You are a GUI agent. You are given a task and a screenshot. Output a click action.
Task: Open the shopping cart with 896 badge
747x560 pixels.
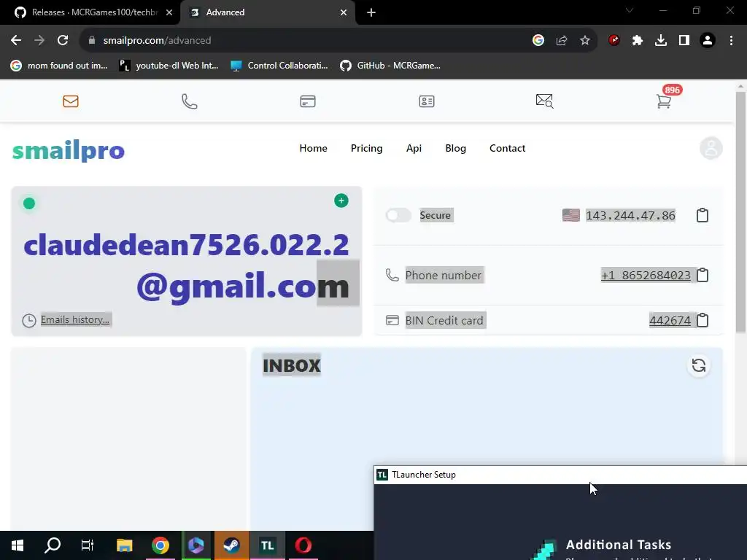pyautogui.click(x=664, y=101)
